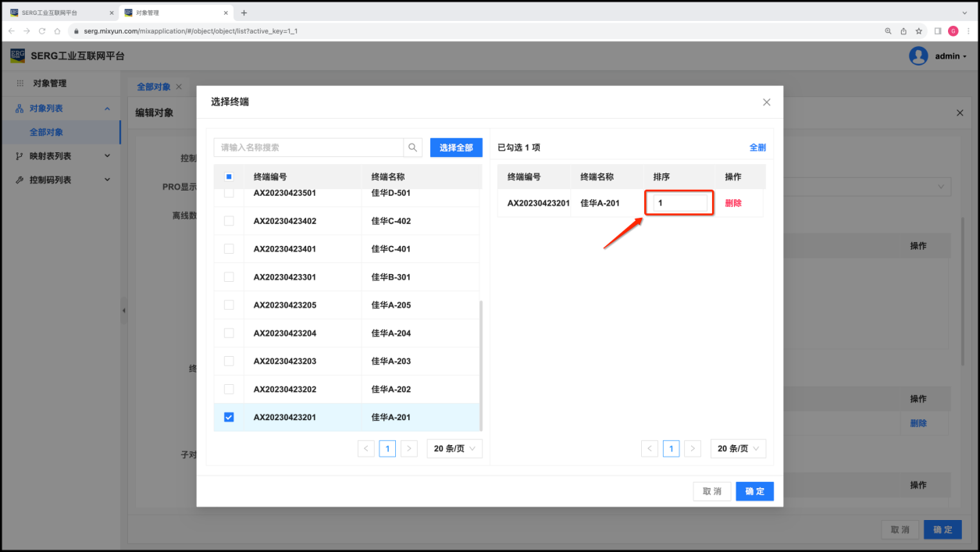Image resolution: width=980 pixels, height=552 pixels.
Task: Check the 佳华A-202 row checkbox
Action: point(229,389)
